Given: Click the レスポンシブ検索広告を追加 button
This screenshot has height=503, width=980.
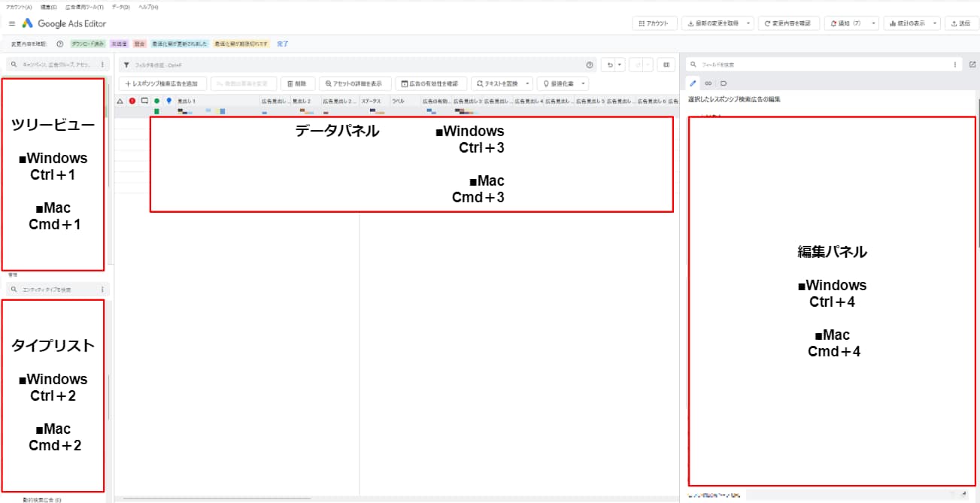Looking at the screenshot, I should click(162, 83).
